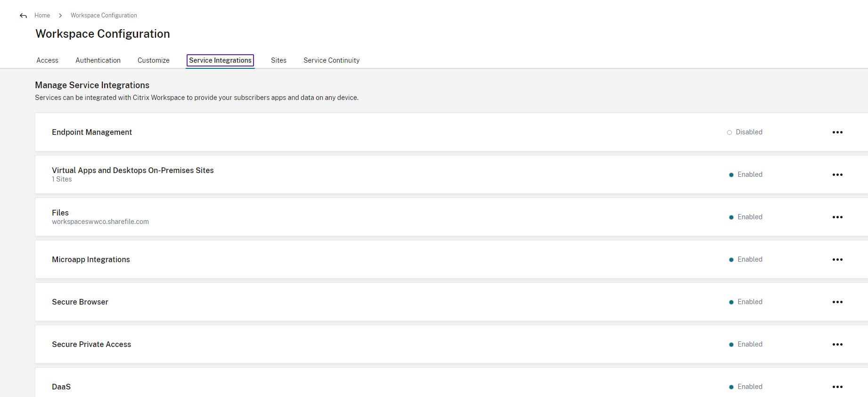The width and height of the screenshot is (868, 397).
Task: Open Endpoint Management options ellipsis menu
Action: [x=837, y=132]
